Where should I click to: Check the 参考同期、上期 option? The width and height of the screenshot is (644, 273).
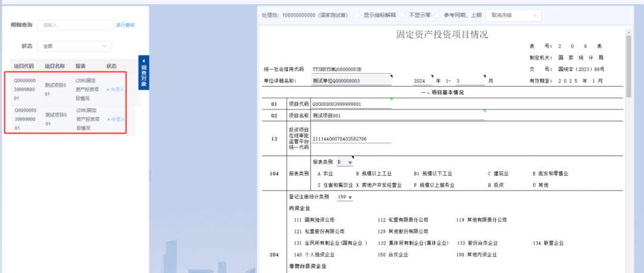pyautogui.click(x=437, y=15)
